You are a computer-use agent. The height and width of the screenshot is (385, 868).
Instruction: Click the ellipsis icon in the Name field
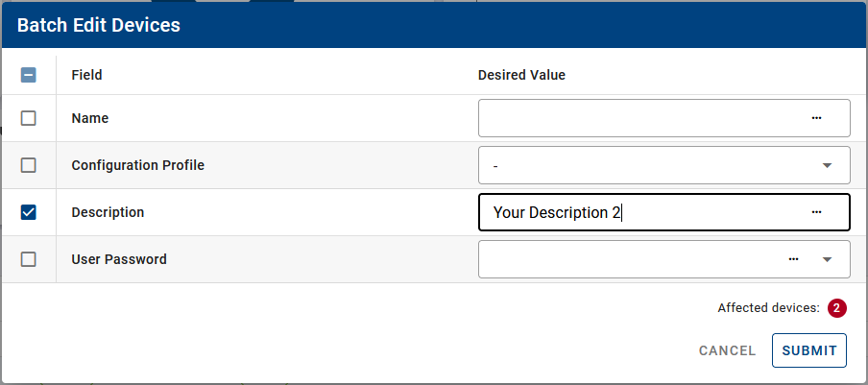pyautogui.click(x=816, y=118)
